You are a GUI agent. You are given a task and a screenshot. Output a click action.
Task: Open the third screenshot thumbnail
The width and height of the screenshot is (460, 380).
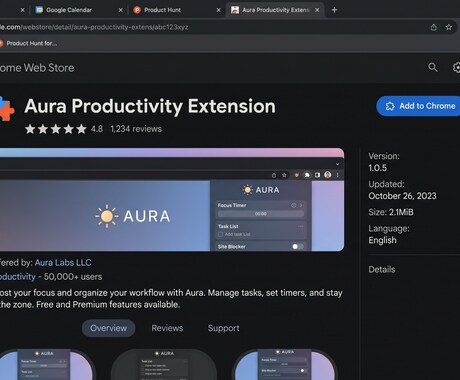[284, 364]
